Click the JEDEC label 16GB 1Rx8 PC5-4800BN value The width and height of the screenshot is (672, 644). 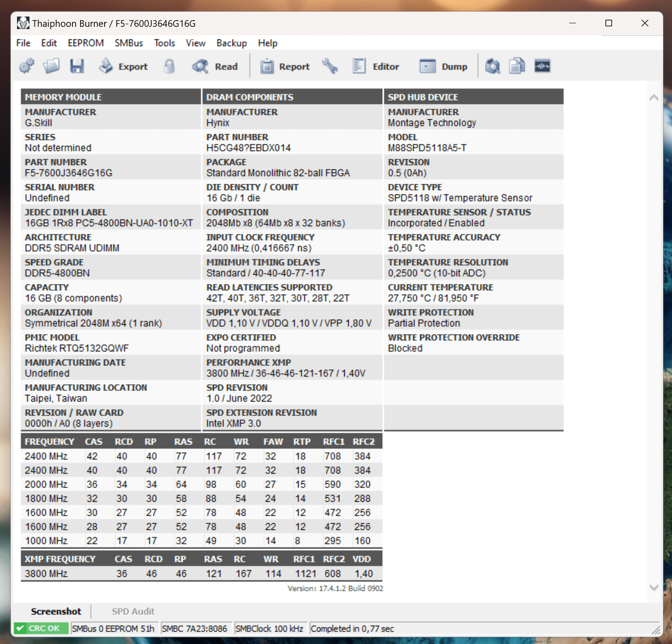point(109,223)
